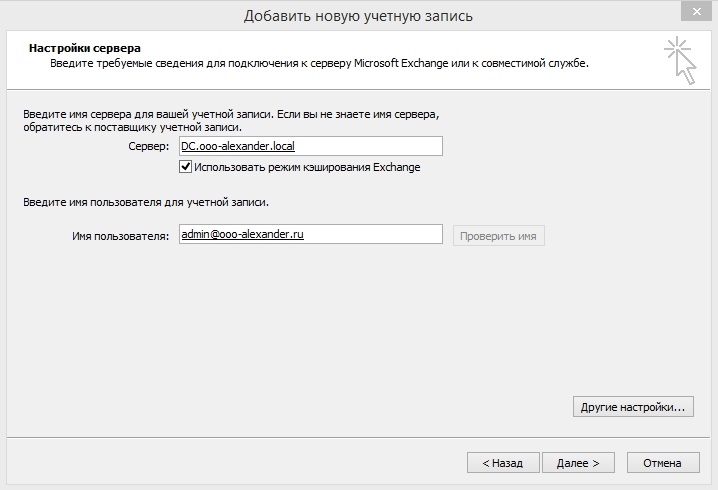Go back with the Назад button
The width and height of the screenshot is (718, 490).
point(503,463)
